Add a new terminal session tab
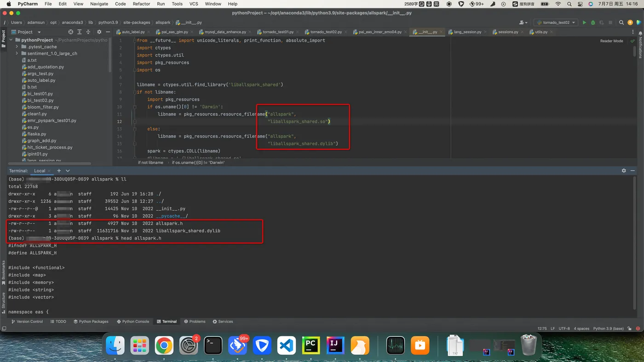The width and height of the screenshot is (644, 362). tap(58, 170)
